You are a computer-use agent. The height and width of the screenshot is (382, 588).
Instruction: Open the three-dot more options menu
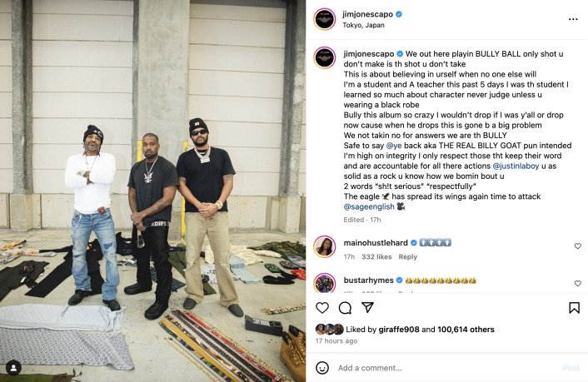point(573,19)
